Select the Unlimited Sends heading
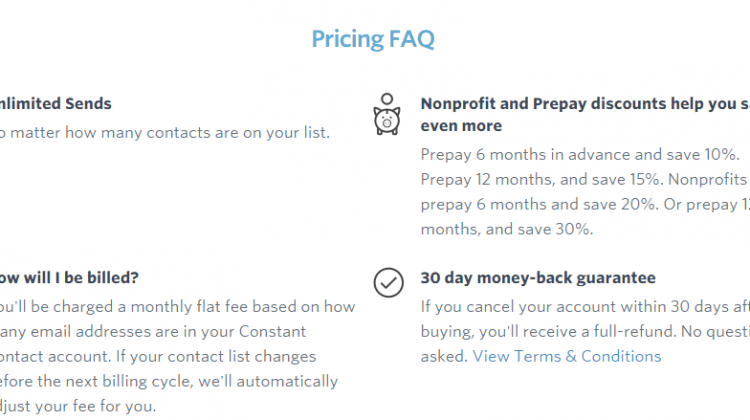This screenshot has height=420, width=750. click(55, 103)
